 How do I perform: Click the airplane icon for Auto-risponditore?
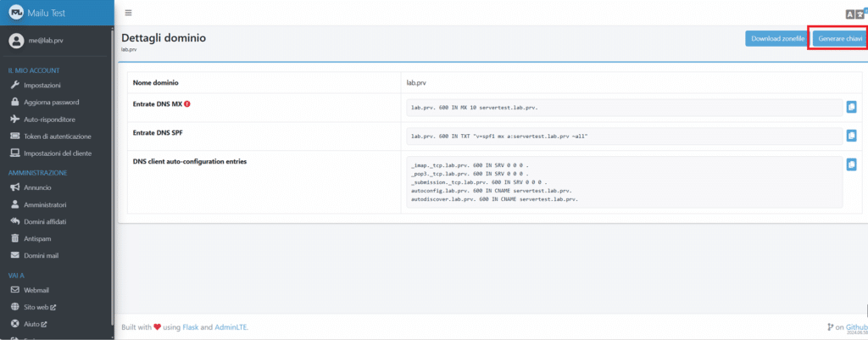pos(15,119)
